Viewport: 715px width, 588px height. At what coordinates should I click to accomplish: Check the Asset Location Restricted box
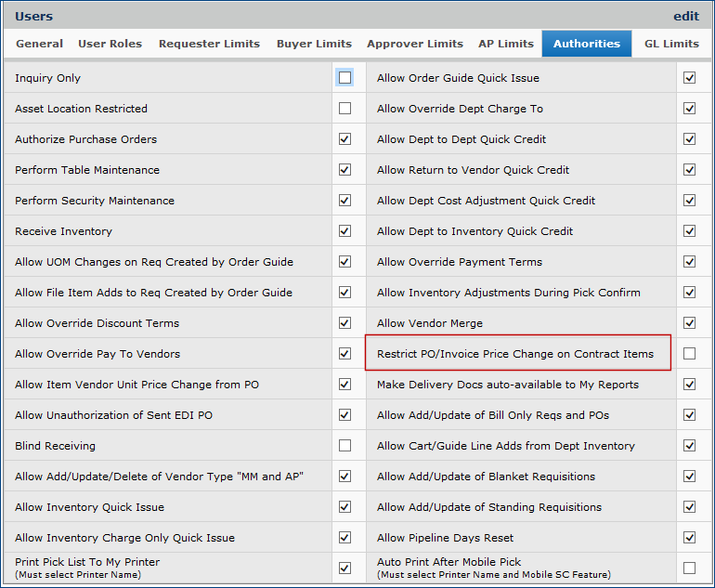click(345, 109)
